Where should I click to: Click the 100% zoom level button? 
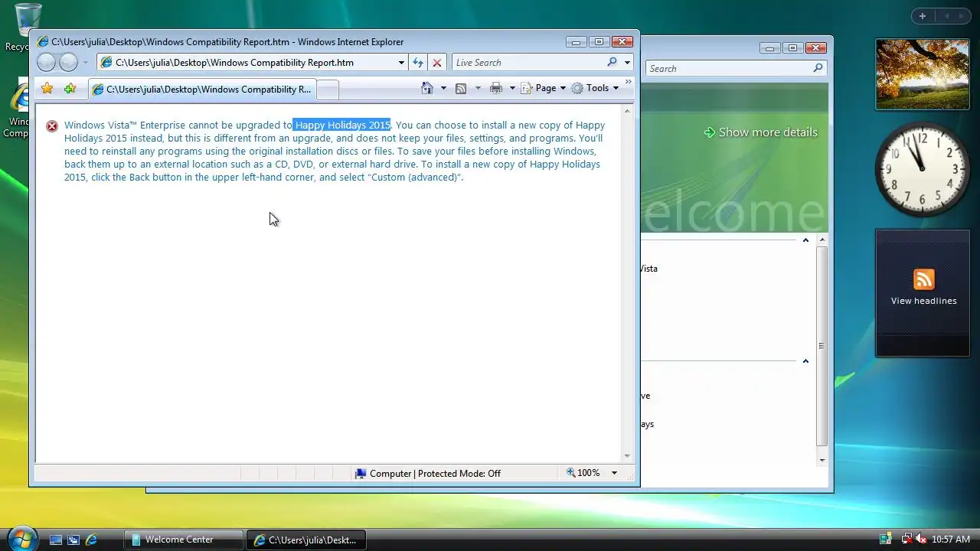(583, 473)
